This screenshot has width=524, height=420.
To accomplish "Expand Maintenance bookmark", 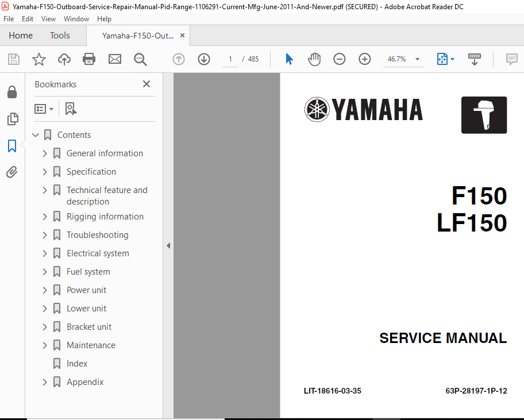I will (45, 345).
